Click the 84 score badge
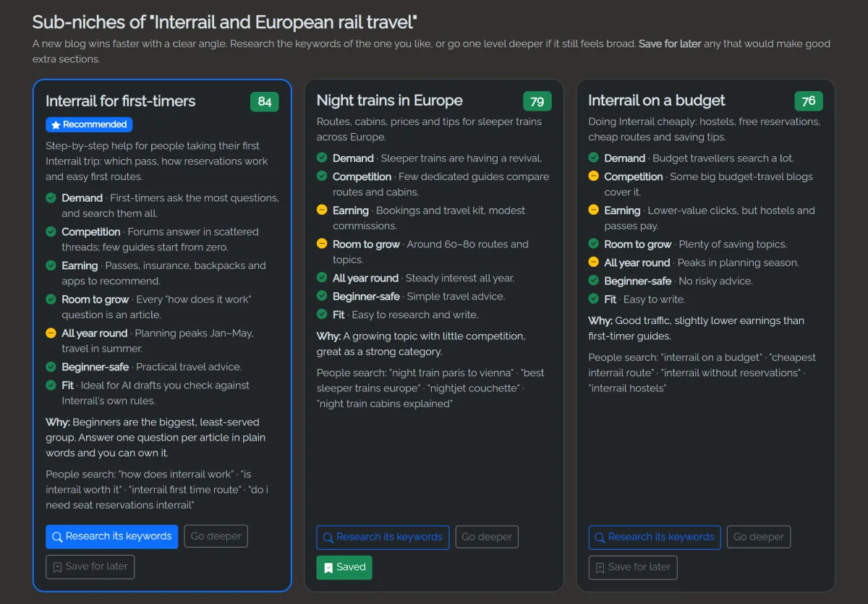868x604 pixels. click(265, 101)
